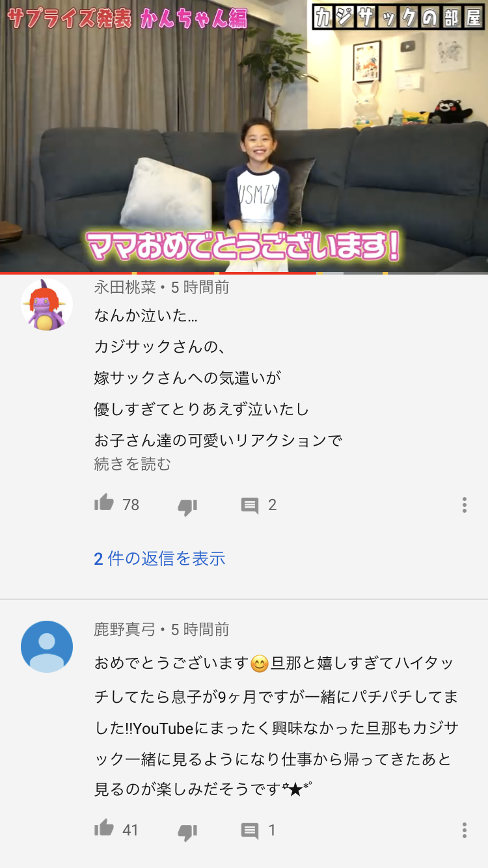Open 鹿野真弓's default blue avatar

pos(47,647)
